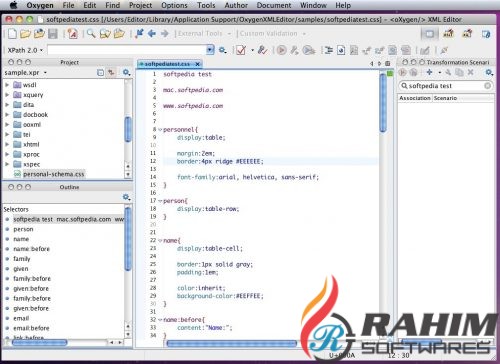Viewport: 500px width, 364px height.
Task: Open the File menu
Action: [x=68, y=5]
